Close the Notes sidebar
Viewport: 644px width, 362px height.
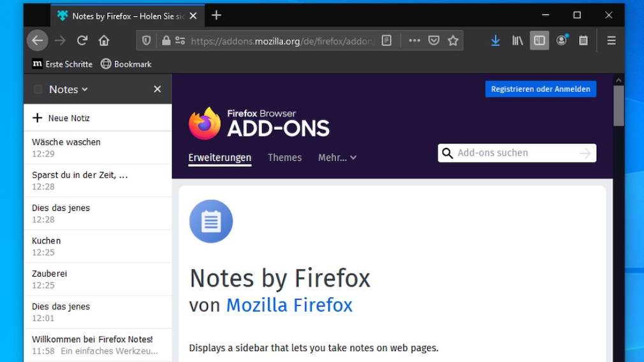tap(157, 89)
